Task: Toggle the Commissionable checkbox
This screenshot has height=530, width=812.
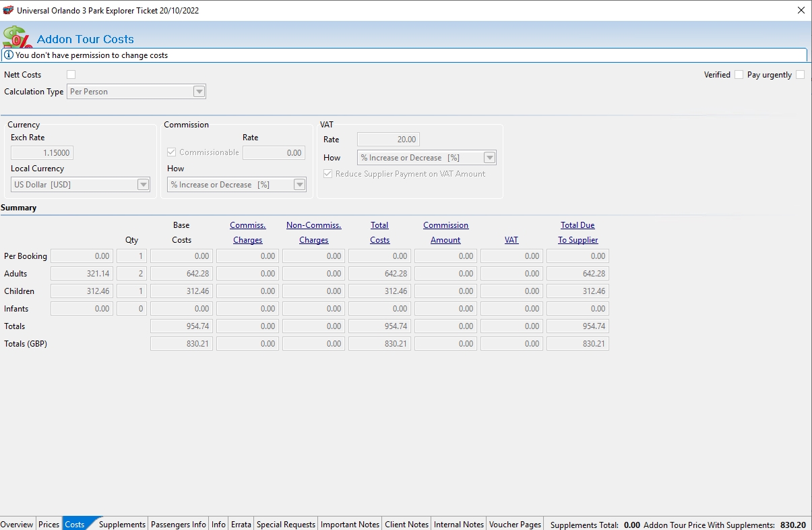Action: [x=172, y=152]
